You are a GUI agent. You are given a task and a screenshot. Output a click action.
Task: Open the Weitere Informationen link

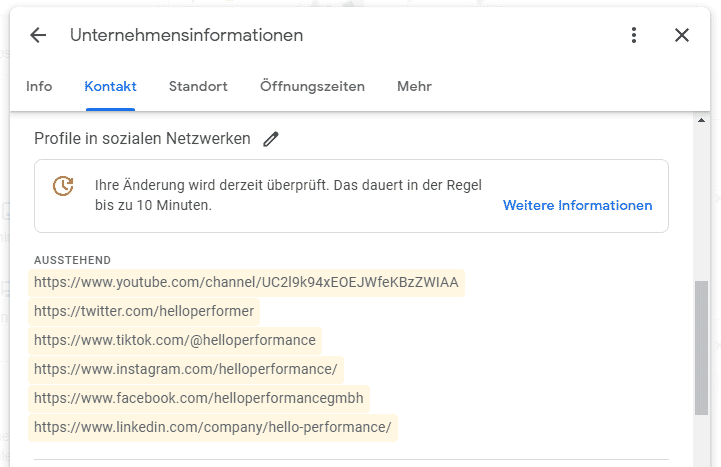(x=578, y=205)
